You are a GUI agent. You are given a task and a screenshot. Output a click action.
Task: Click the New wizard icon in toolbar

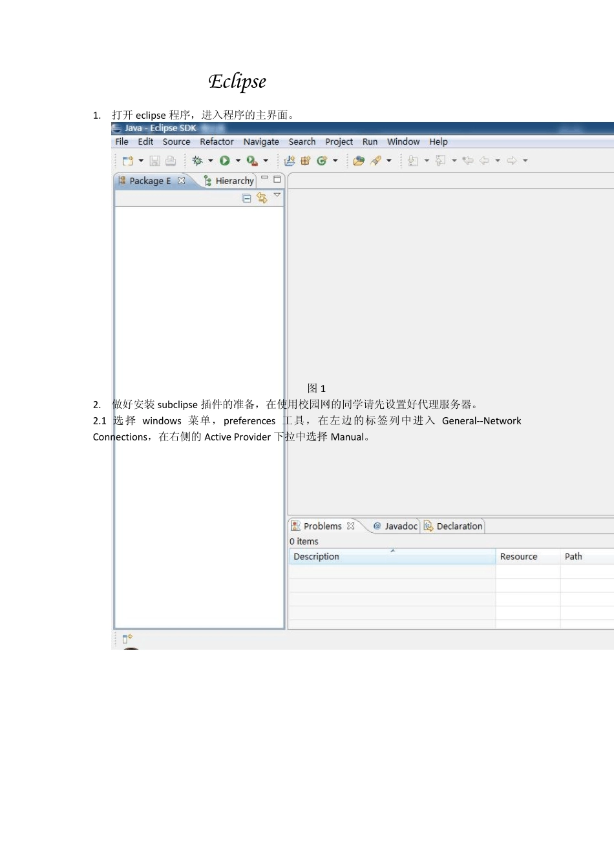pyautogui.click(x=128, y=161)
